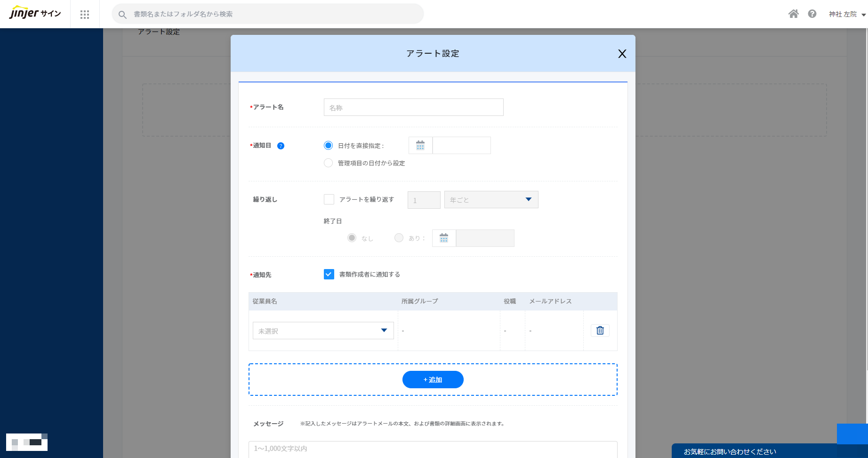The height and width of the screenshot is (458, 868).
Task: View the 通知日 tooltip help icon
Action: [281, 146]
